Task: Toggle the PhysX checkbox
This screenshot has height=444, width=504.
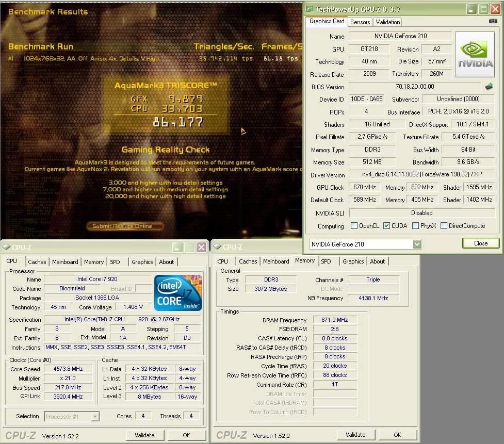Action: click(415, 225)
